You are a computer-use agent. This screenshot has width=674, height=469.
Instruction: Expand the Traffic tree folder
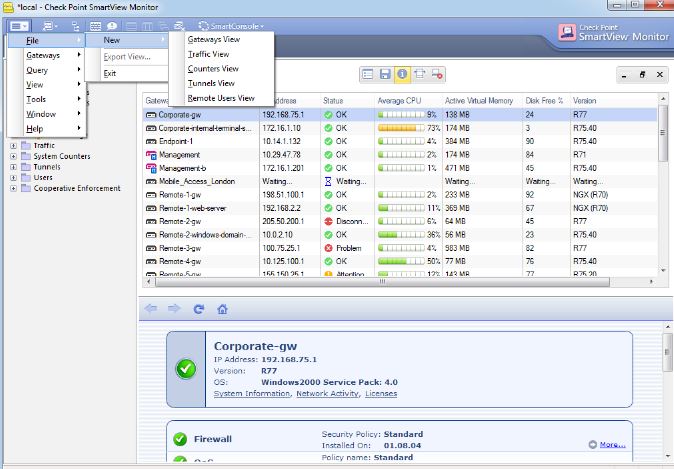point(13,146)
